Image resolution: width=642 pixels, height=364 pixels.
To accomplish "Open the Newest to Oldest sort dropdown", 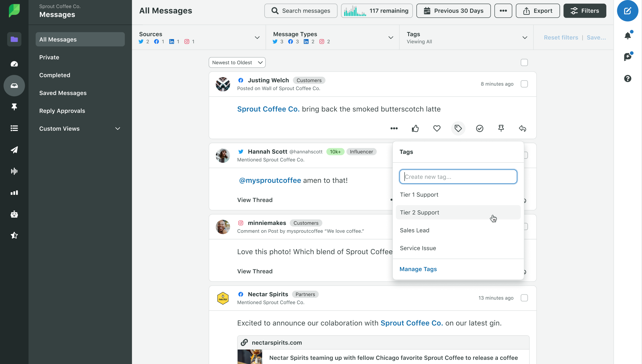I will [x=237, y=63].
